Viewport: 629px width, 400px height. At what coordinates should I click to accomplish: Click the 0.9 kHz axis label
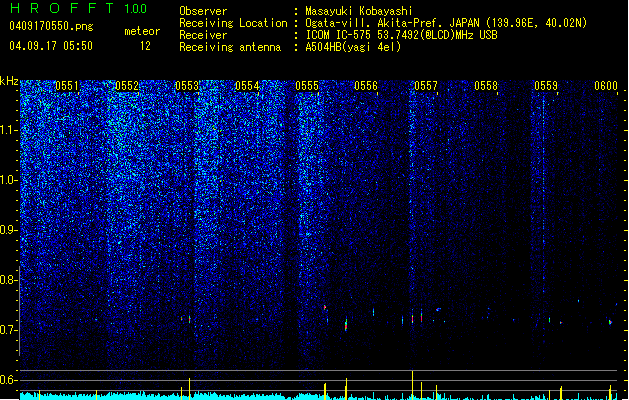9,230
